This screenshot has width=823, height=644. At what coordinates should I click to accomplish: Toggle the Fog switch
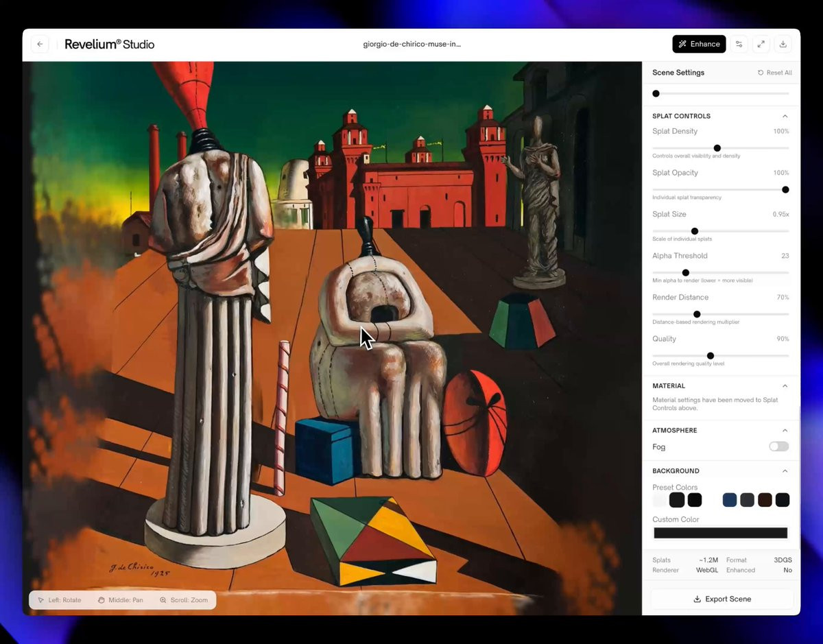click(x=778, y=446)
